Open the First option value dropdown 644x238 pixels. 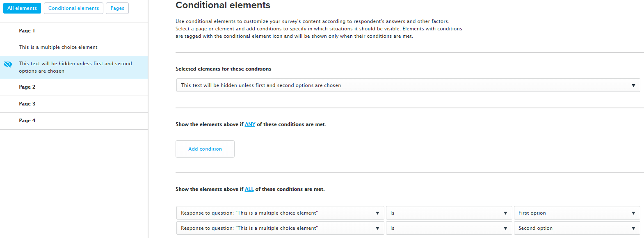coord(577,213)
